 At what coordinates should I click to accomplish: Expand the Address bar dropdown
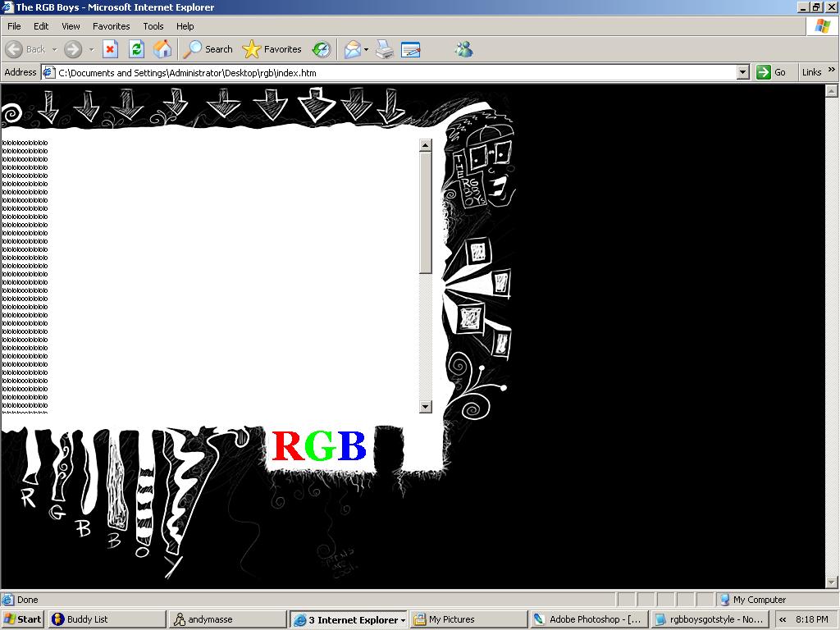(x=742, y=72)
